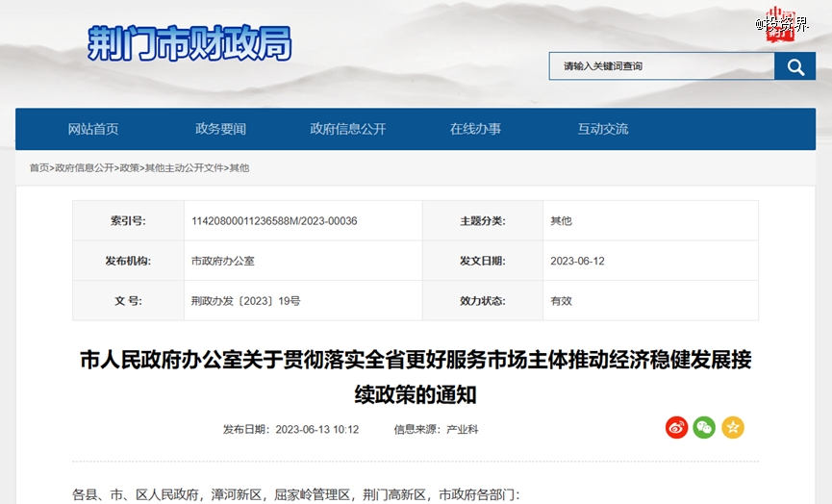Share article via WeChat icon
The height and width of the screenshot is (504, 832).
(x=704, y=428)
